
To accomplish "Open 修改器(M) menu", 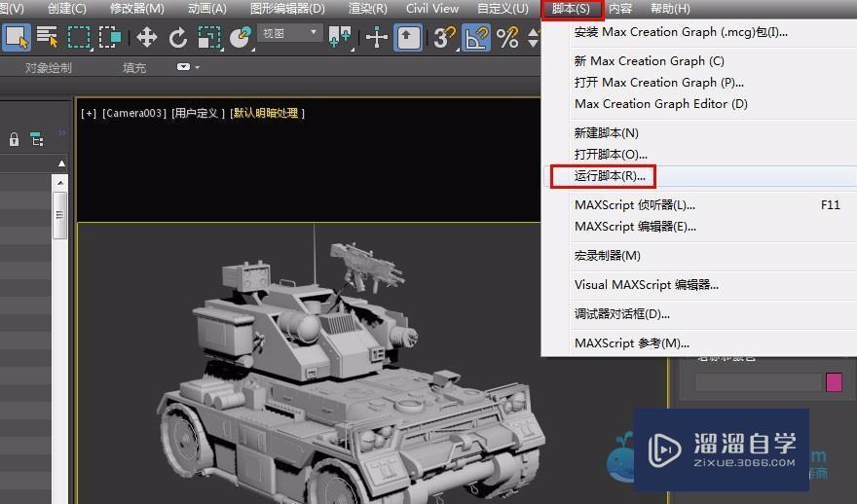I will 136,9.
